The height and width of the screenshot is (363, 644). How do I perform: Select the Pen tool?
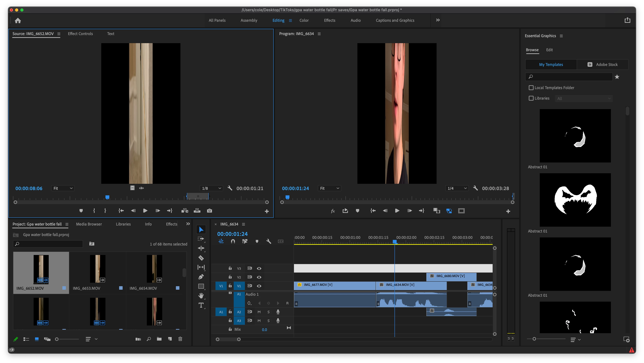click(201, 277)
